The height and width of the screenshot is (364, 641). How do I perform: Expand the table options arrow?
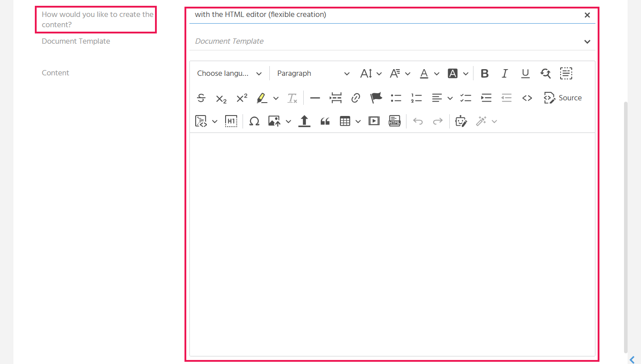tap(358, 121)
